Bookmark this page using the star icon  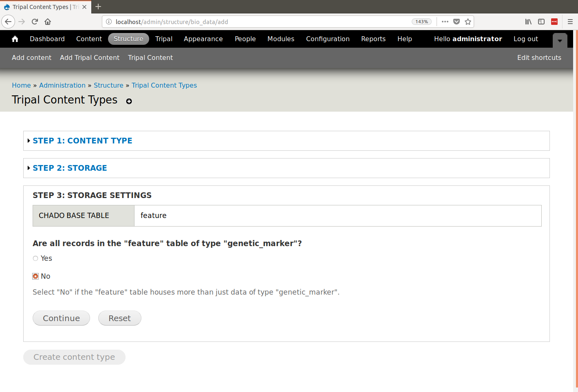(468, 22)
